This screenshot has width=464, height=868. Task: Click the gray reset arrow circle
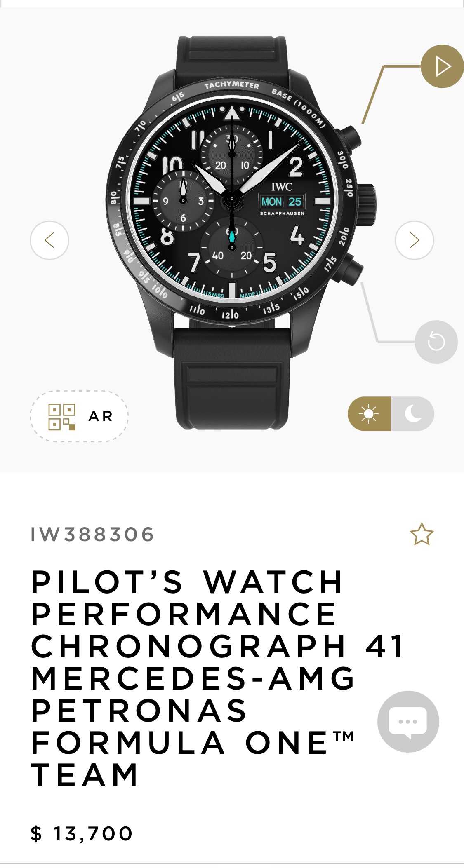[436, 342]
